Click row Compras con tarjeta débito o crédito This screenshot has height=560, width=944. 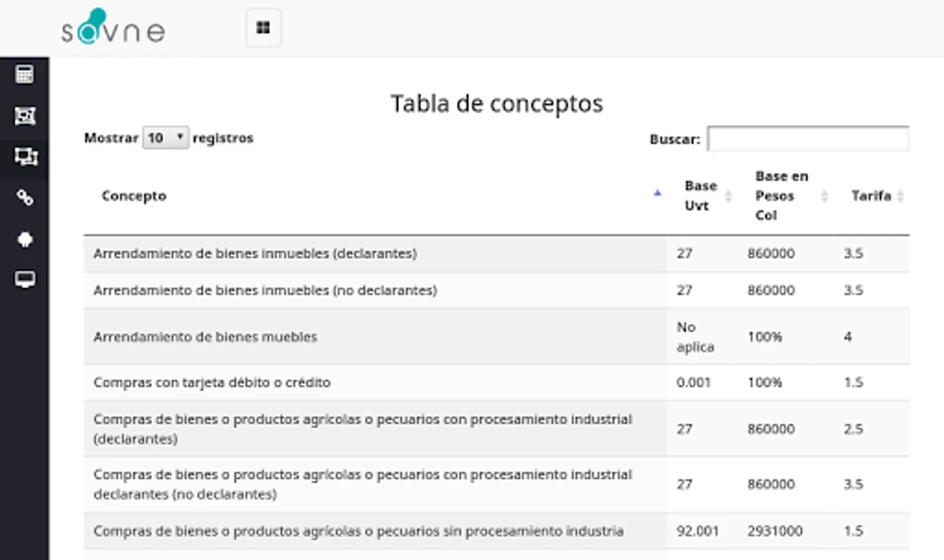pyautogui.click(x=212, y=382)
